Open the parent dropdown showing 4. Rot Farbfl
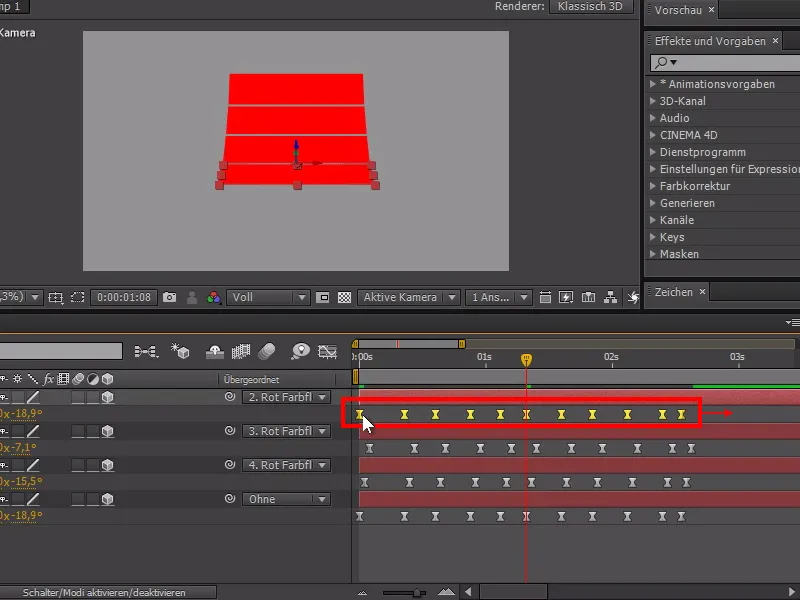Image resolution: width=800 pixels, height=600 pixels. click(x=286, y=465)
